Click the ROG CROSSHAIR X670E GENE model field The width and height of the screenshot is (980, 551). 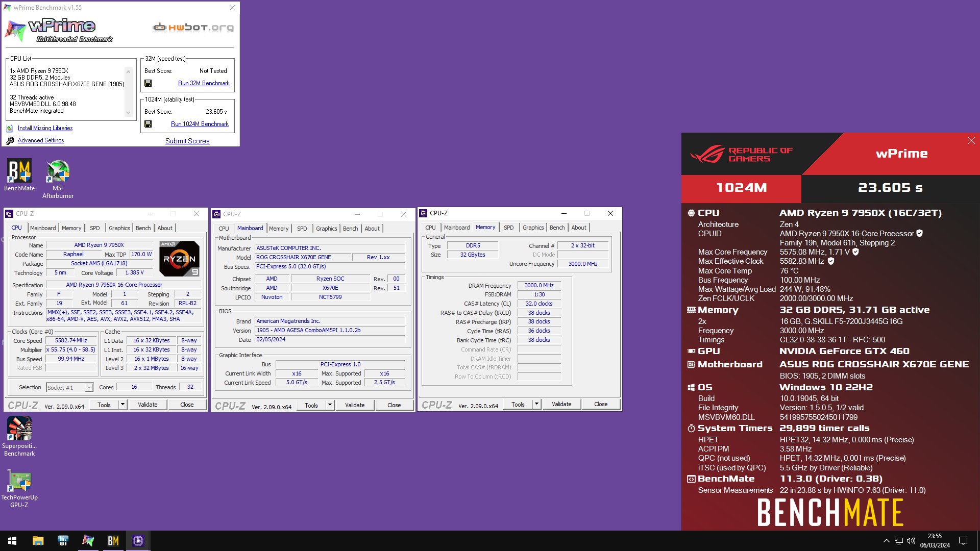(302, 257)
